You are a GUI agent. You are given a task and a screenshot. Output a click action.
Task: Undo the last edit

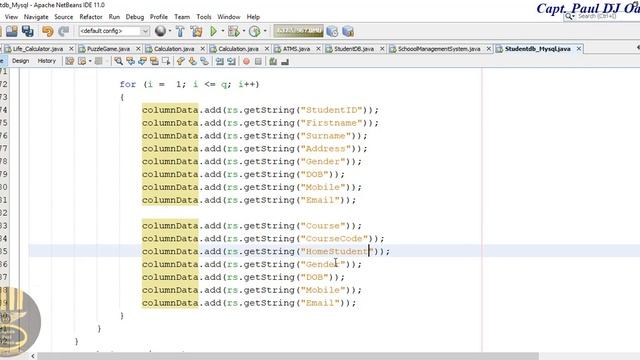point(48,31)
